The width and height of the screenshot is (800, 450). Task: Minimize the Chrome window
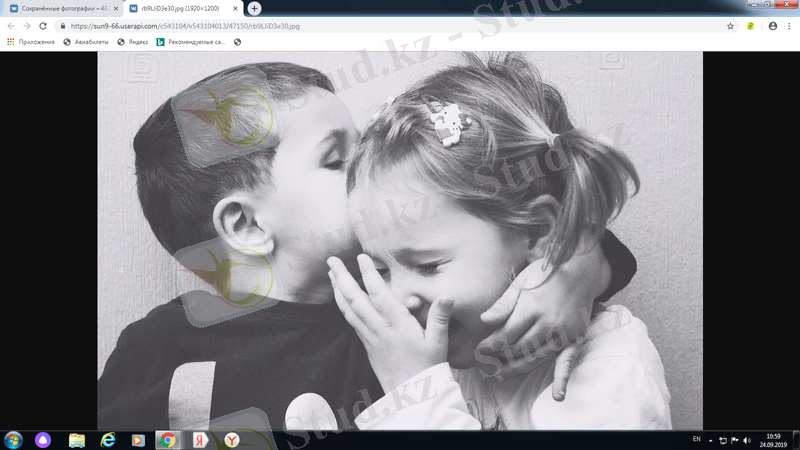coord(754,4)
